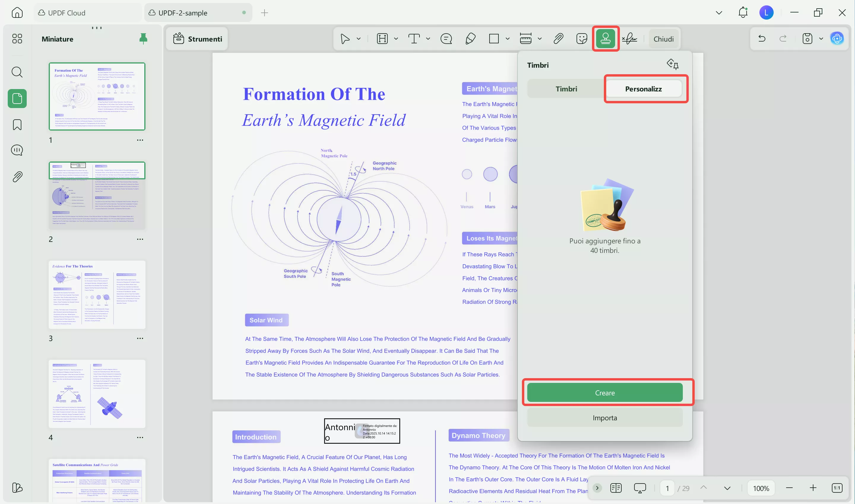This screenshot has height=504, width=855.
Task: Expand the text tool dropdown arrow
Action: tap(428, 39)
